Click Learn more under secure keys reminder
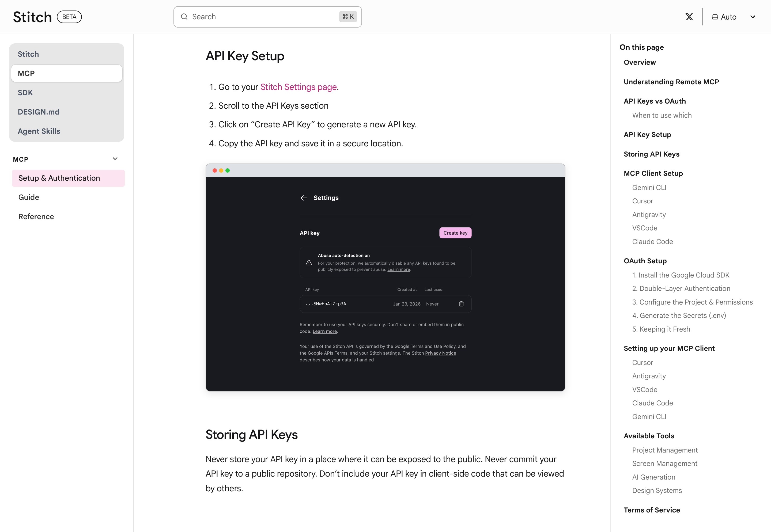The width and height of the screenshot is (771, 532). [324, 331]
